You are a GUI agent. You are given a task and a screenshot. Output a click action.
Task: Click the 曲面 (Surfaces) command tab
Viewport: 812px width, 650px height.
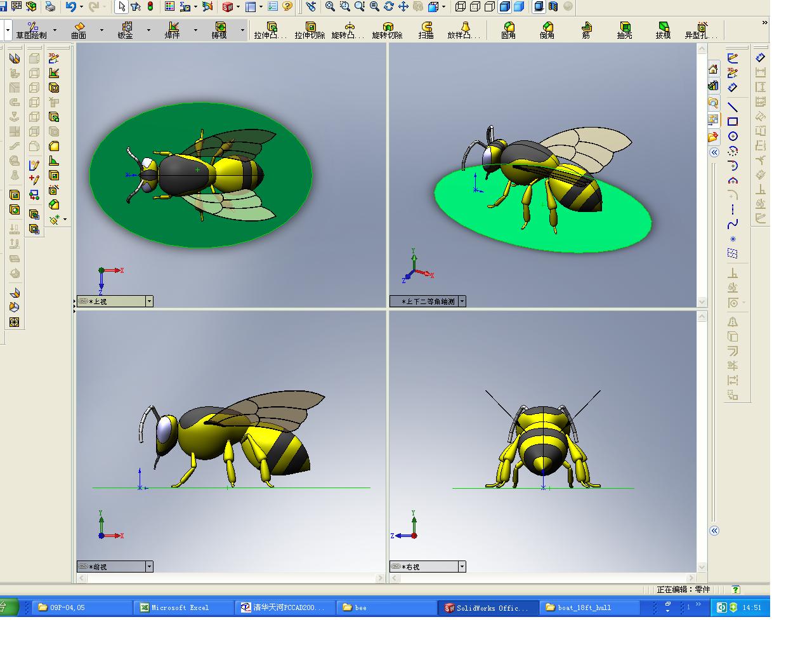pos(79,30)
